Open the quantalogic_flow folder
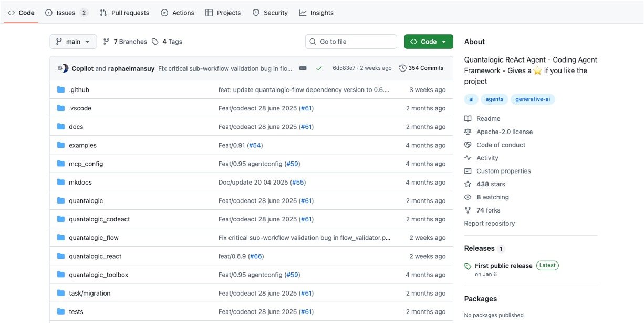The height and width of the screenshot is (323, 644). (x=94, y=238)
